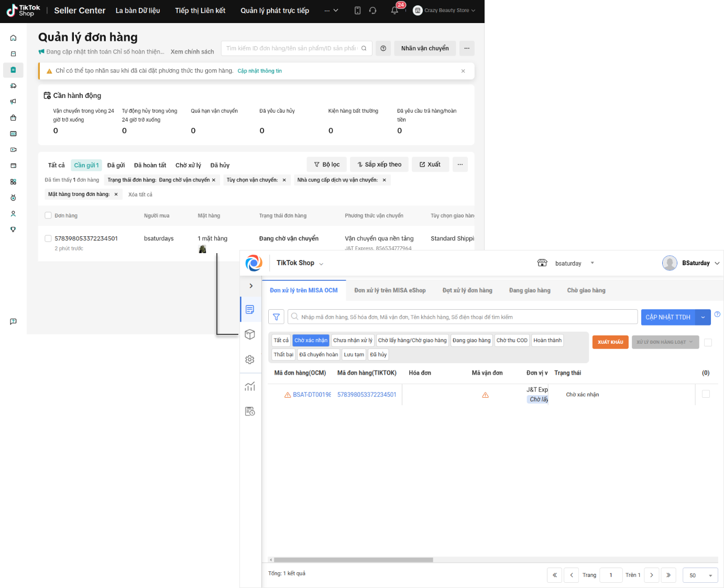Click the Bộ lọc filter button
Viewport: 724px width, 588px height.
point(326,165)
